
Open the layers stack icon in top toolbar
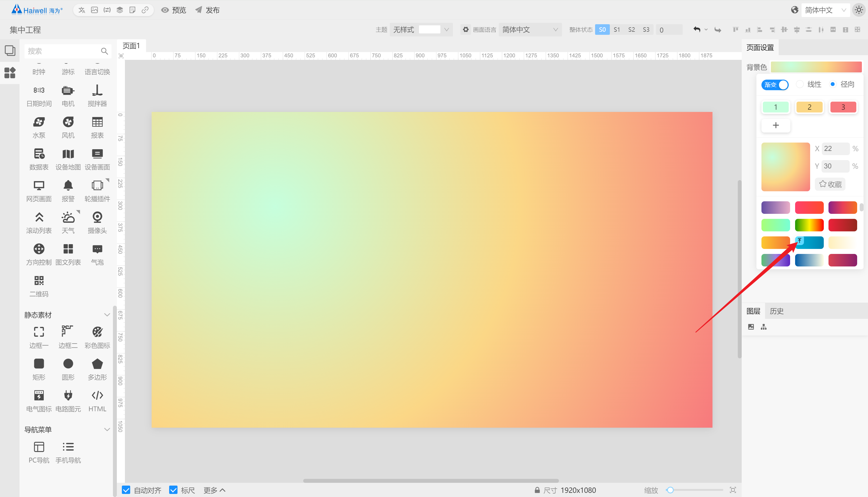tap(120, 10)
